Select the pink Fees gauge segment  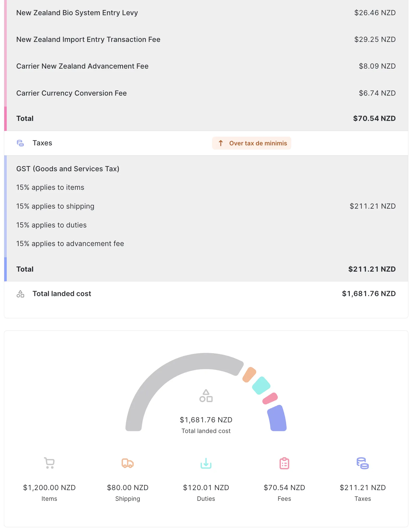[270, 398]
